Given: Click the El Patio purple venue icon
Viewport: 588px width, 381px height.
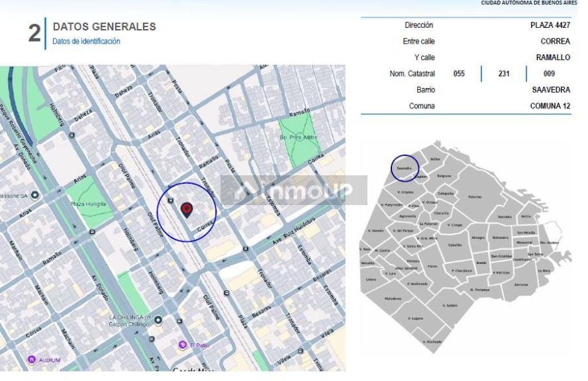Looking at the screenshot, I should (182, 344).
